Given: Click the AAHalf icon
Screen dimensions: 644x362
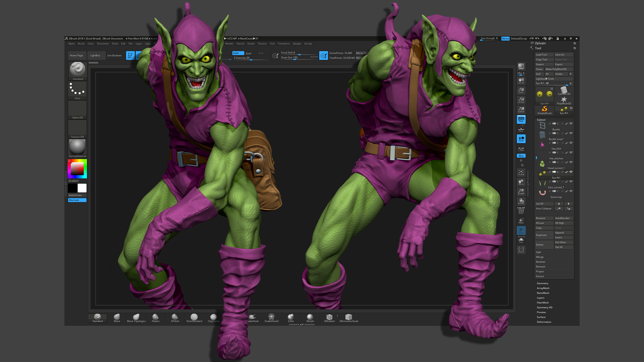Looking at the screenshot, I should tap(521, 110).
